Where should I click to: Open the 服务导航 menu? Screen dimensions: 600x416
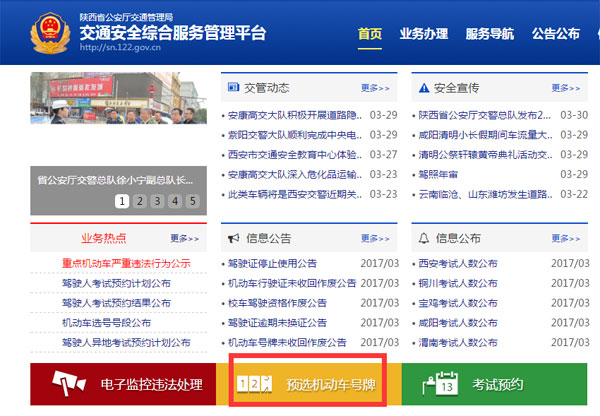point(490,34)
